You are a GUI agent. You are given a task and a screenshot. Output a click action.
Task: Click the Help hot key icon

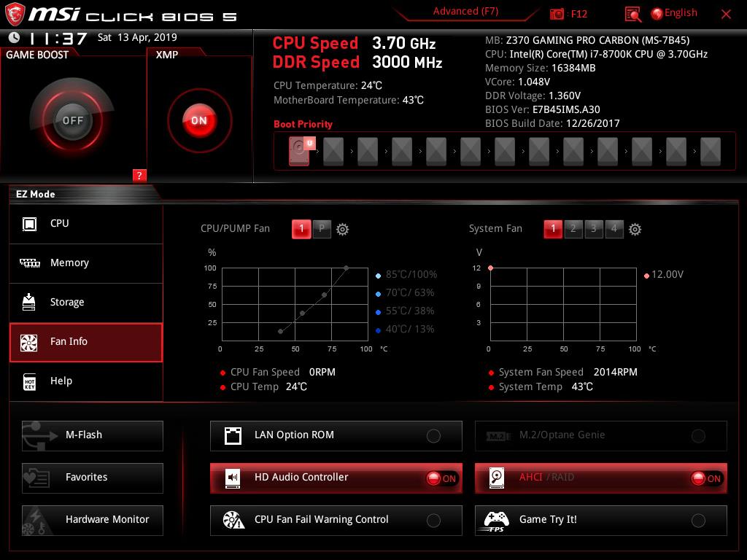tap(29, 382)
